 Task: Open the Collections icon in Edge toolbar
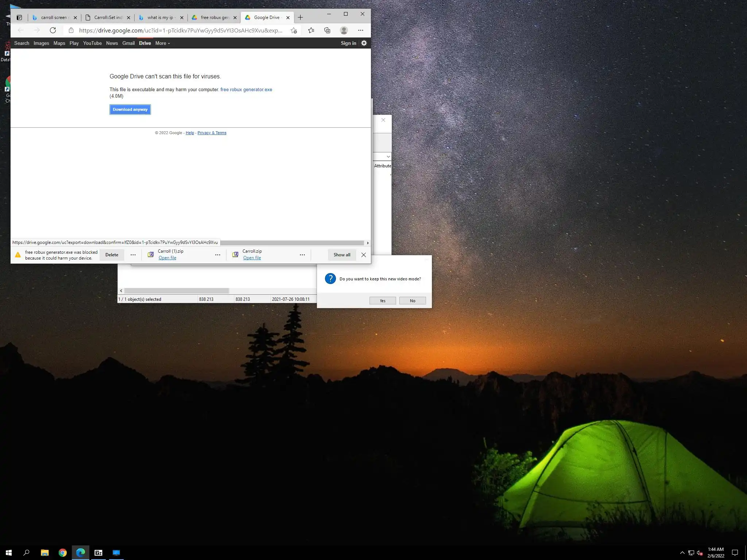point(327,30)
